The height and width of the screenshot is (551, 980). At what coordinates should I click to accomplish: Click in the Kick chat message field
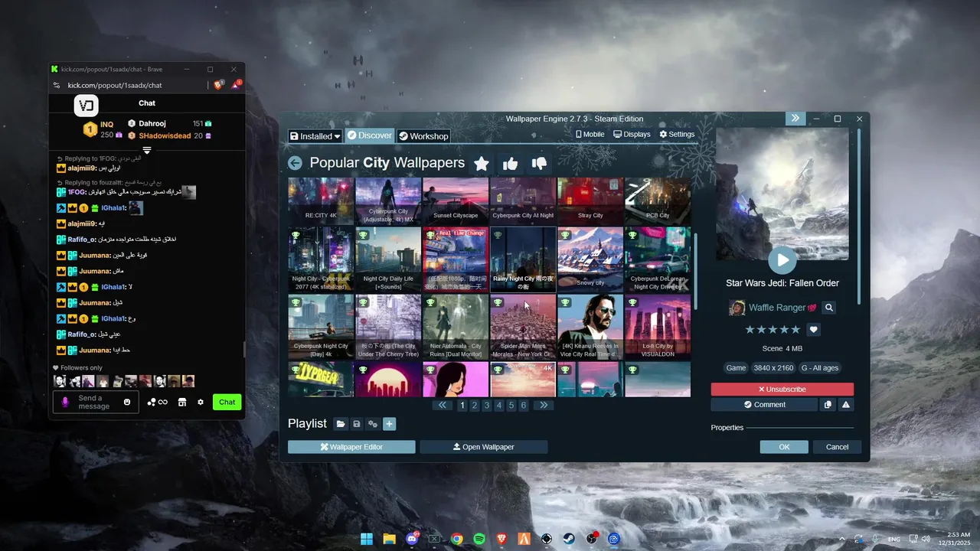pos(96,402)
